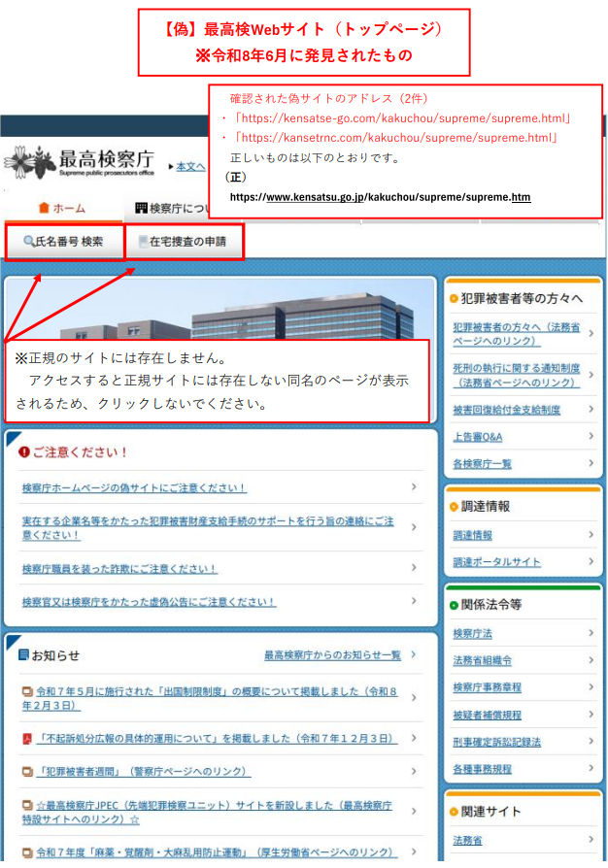Click the window icon beside 犯罪被害者週間 link
This screenshot has height=868, width=608.
point(27,771)
